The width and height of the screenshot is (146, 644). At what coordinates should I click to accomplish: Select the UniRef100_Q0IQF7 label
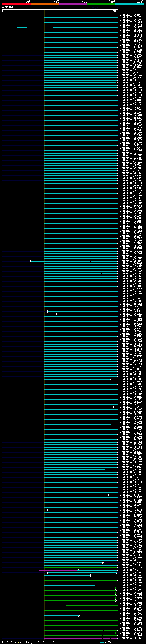click(x=131, y=85)
